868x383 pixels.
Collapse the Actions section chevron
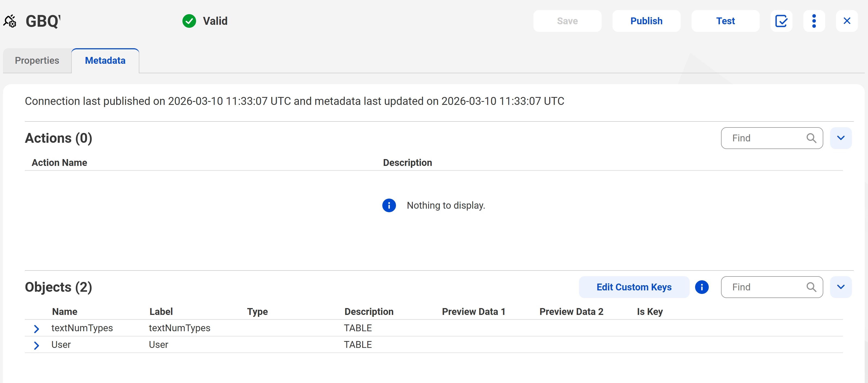(841, 138)
